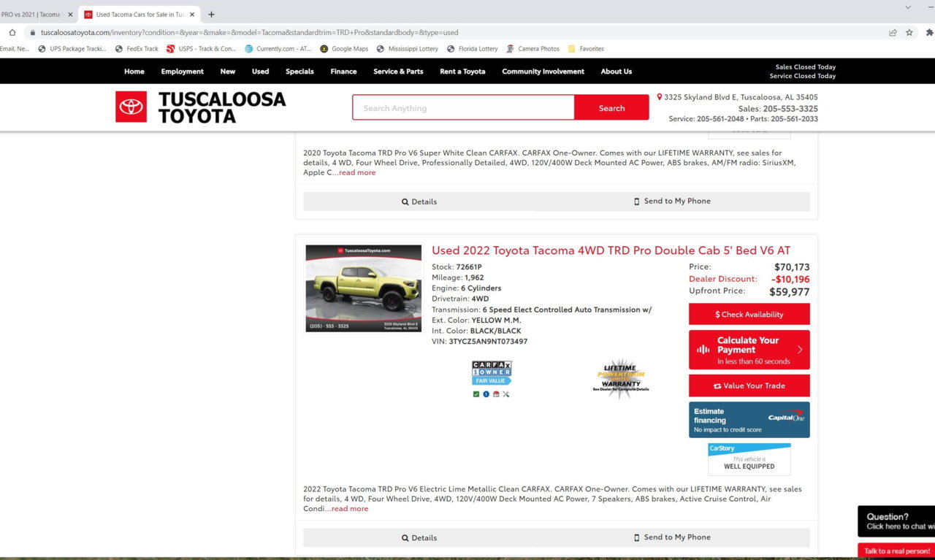Close the Used Tacoma Cars tab
Image resolution: width=935 pixels, height=560 pixels.
(192, 14)
